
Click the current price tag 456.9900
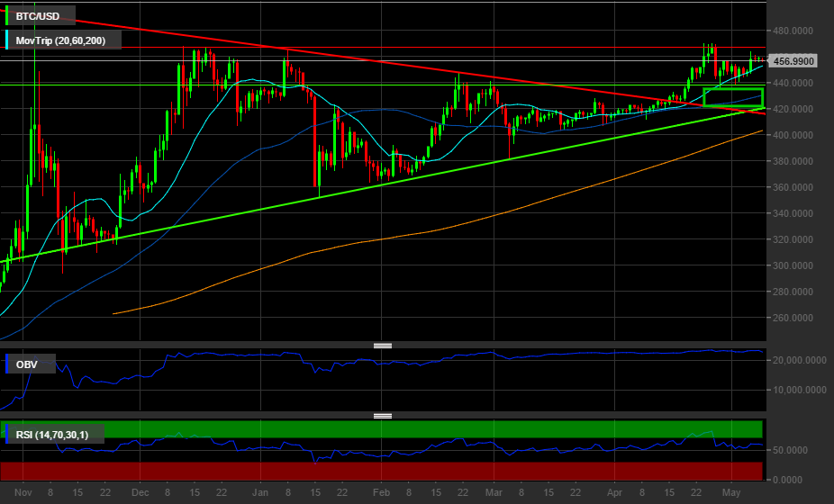794,61
